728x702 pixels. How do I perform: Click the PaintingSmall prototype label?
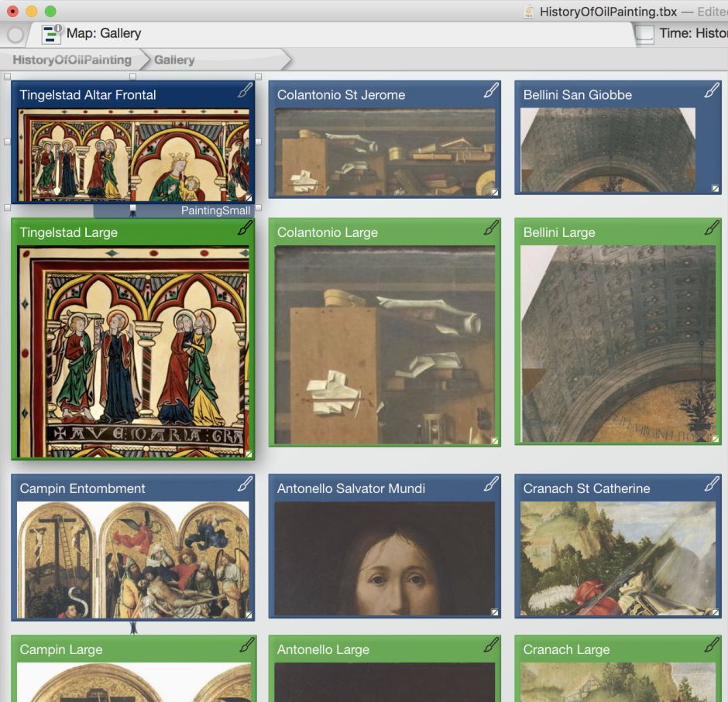(x=215, y=211)
